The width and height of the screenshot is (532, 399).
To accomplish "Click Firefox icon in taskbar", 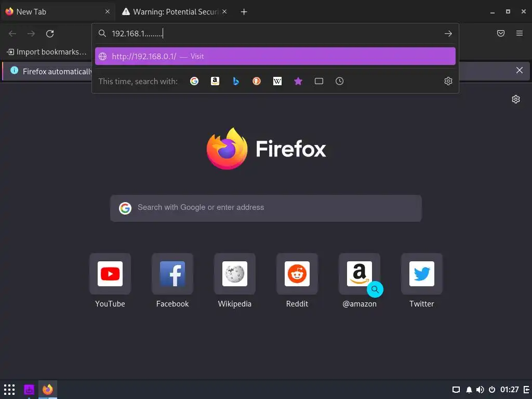I will 48,390.
